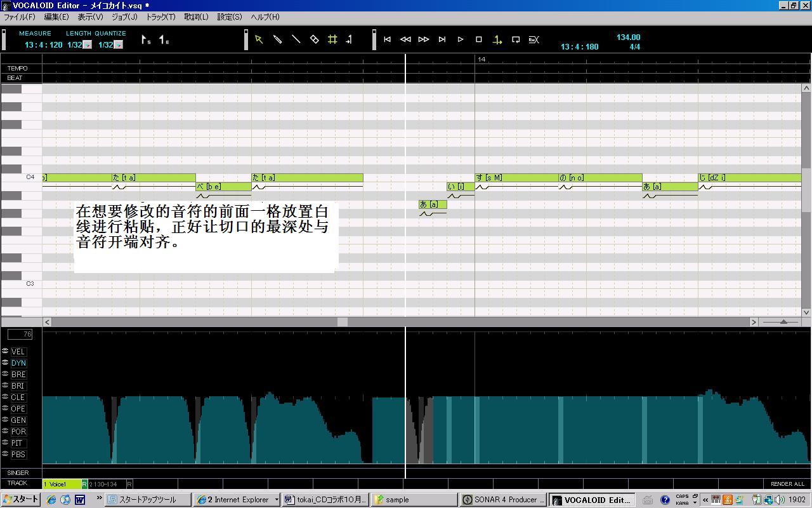Switch to SONAR 4 Producer taskbar window

click(503, 500)
